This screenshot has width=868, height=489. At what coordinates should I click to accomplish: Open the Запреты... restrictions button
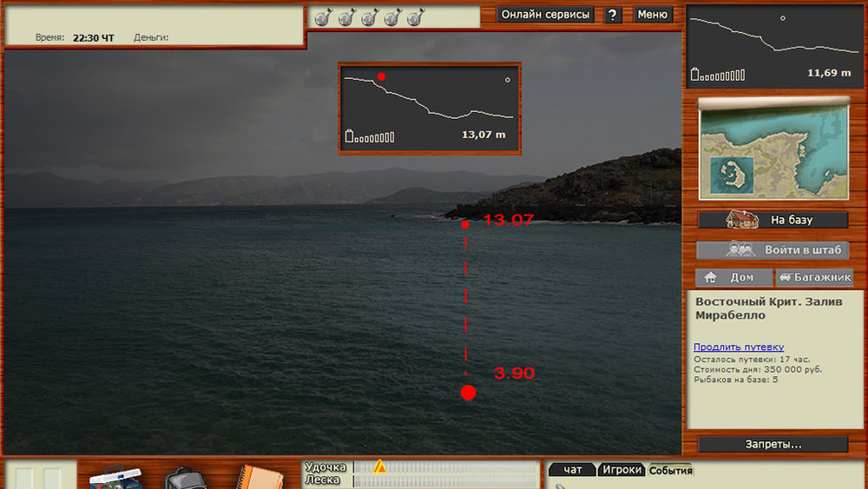coord(773,444)
